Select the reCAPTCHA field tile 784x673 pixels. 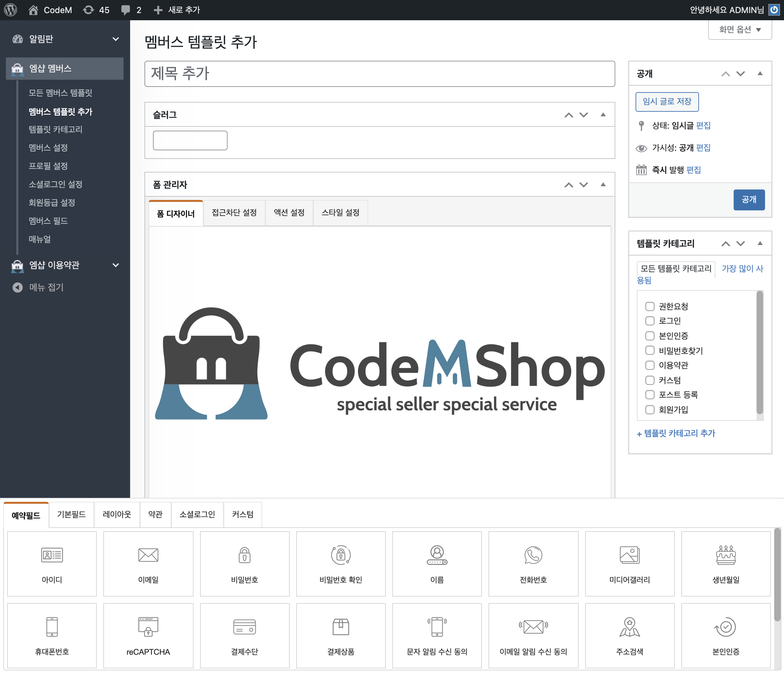coord(148,635)
